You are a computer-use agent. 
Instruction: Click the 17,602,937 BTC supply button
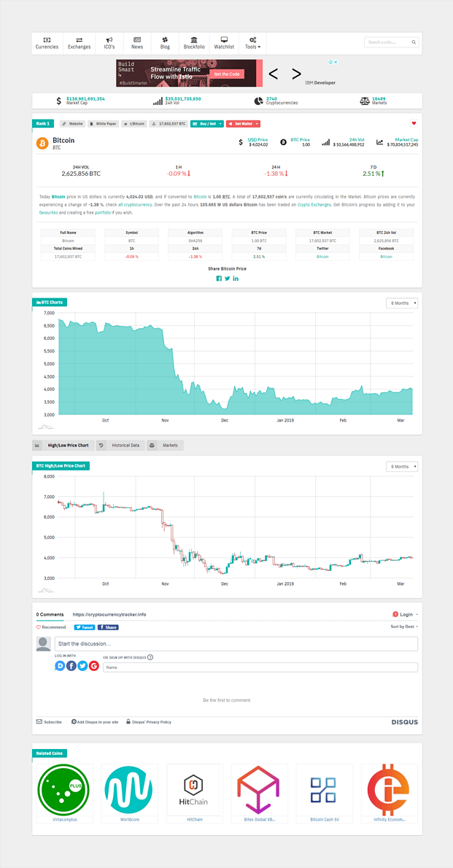point(169,124)
